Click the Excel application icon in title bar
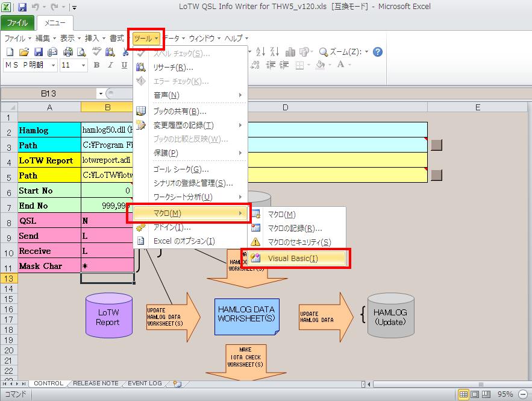This screenshot has width=532, height=401. (6, 7)
